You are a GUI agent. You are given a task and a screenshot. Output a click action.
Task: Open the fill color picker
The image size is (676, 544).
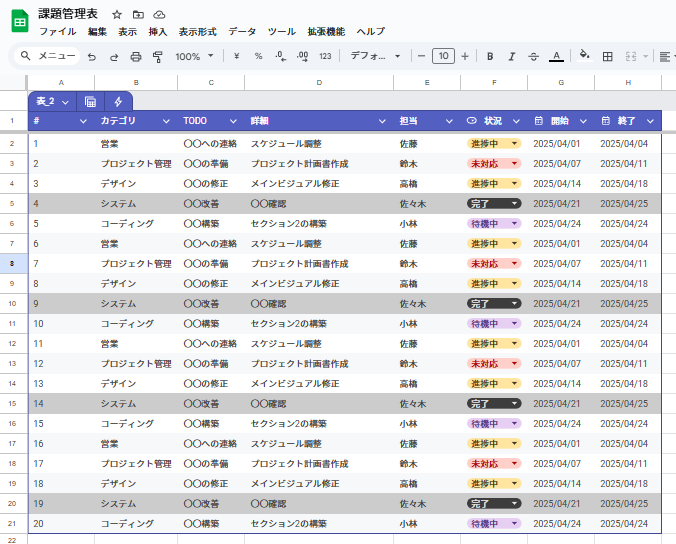[585, 56]
